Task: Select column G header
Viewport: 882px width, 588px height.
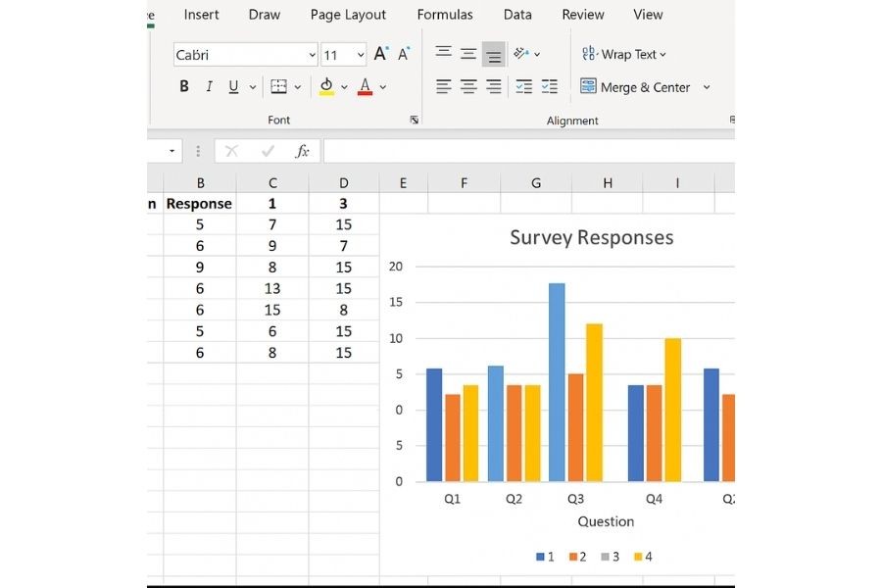Action: click(x=536, y=183)
